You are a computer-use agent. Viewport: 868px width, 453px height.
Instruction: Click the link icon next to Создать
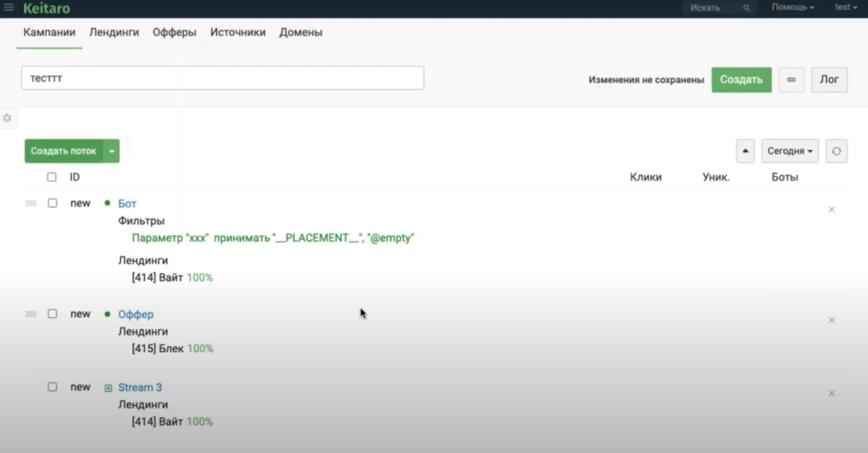click(x=791, y=80)
